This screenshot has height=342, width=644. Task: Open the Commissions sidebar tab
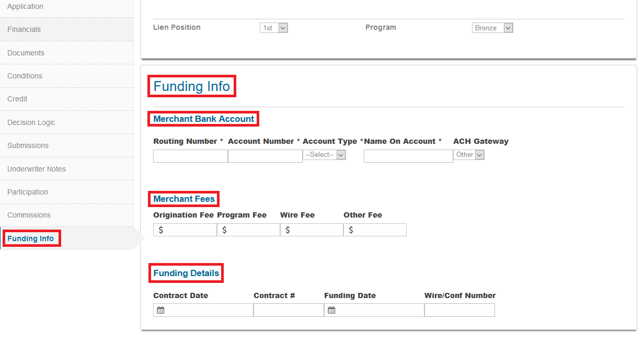point(67,215)
